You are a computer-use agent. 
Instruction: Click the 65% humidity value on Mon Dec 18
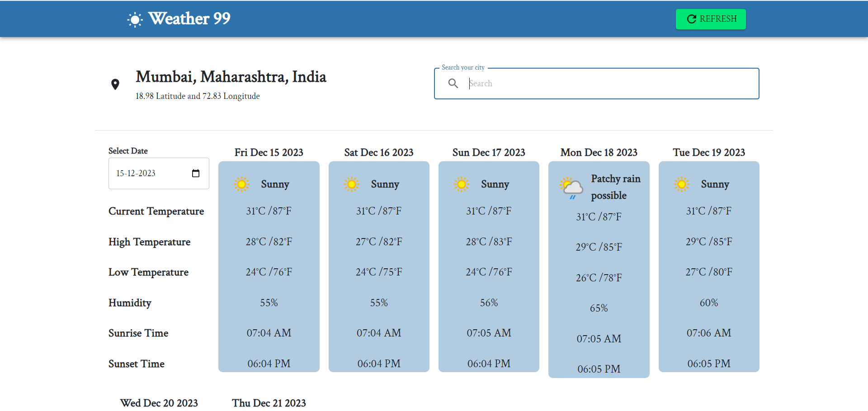click(599, 308)
